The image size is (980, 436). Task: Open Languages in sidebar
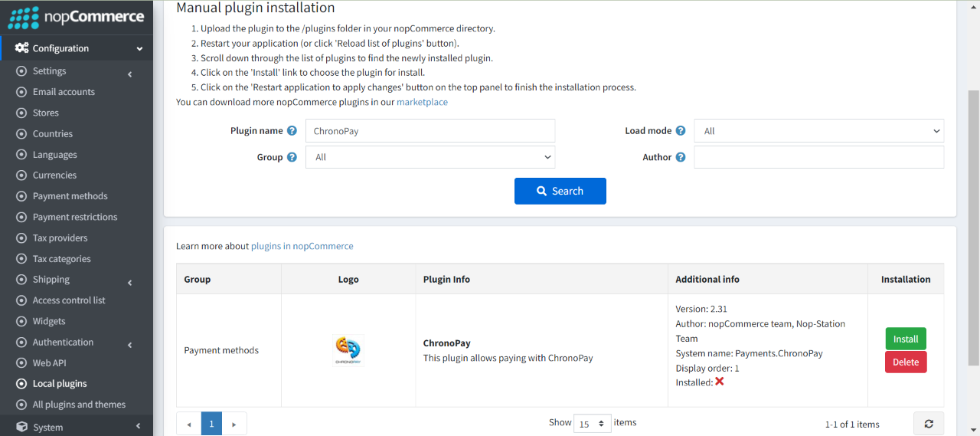55,155
